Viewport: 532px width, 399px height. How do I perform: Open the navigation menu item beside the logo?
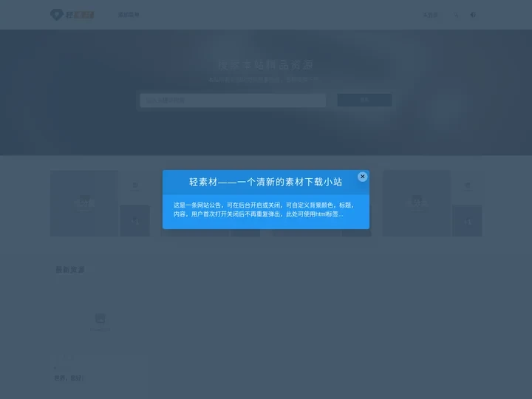pos(129,15)
